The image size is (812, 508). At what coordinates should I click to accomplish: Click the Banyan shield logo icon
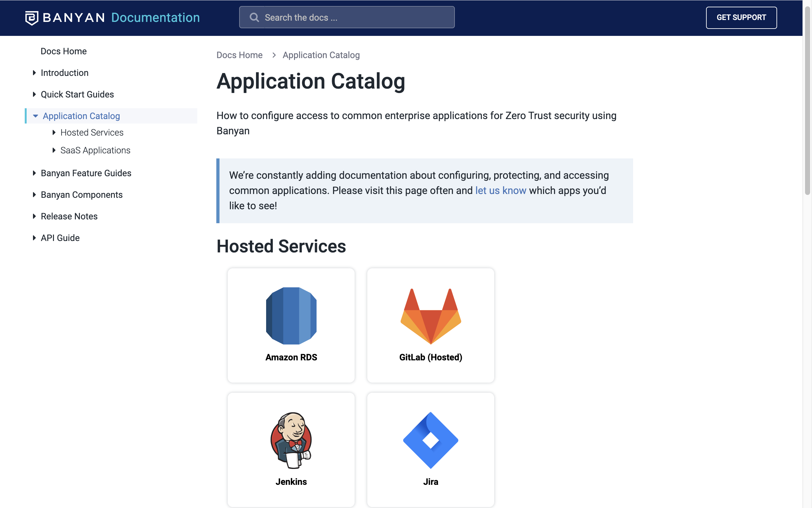click(32, 18)
